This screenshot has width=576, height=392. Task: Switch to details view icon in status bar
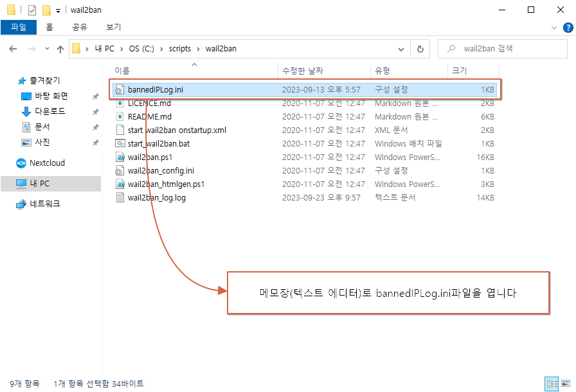[552, 384]
